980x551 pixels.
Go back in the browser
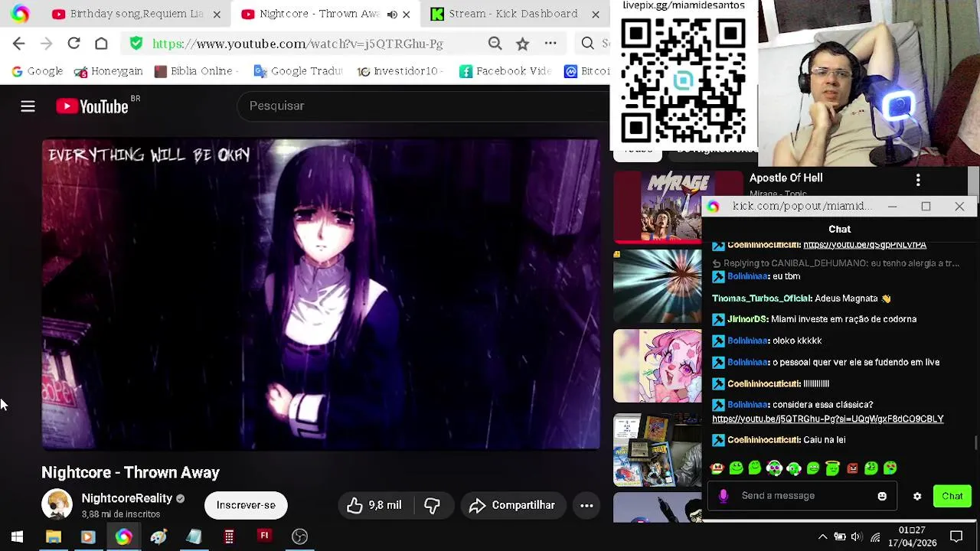point(19,44)
